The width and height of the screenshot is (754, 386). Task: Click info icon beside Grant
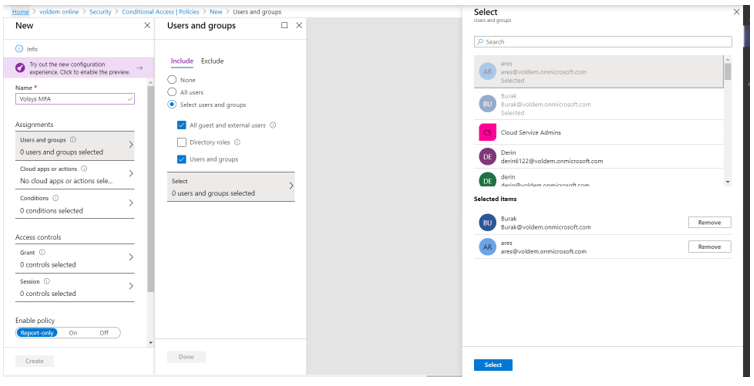42,252
